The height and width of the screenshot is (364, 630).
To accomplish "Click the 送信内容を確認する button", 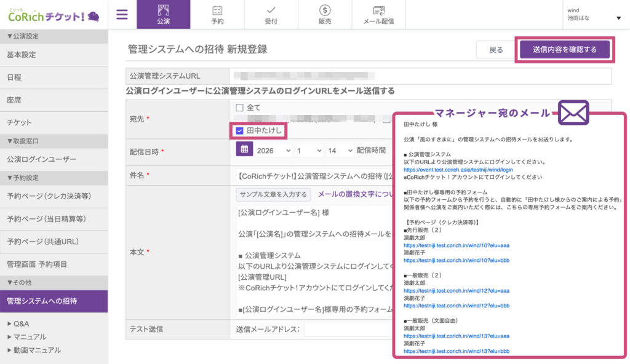I will 564,50.
